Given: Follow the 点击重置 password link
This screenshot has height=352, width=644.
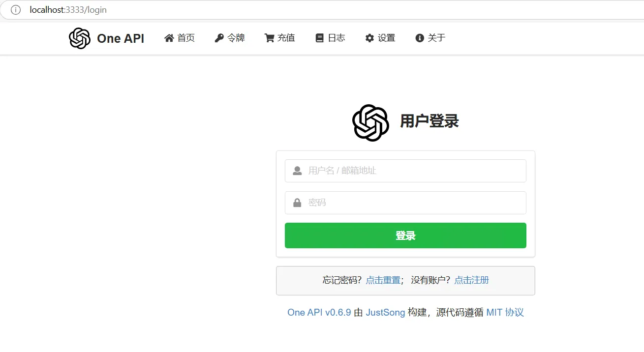Looking at the screenshot, I should pos(383,280).
